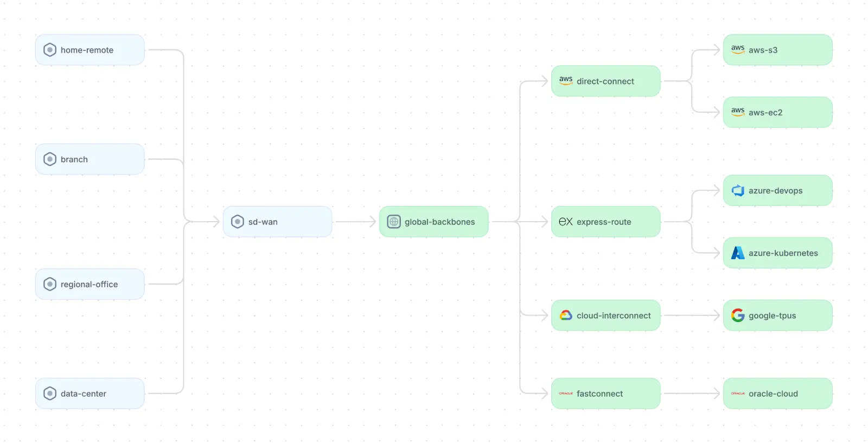Click the Azure DevOps logo icon
This screenshot has width=868, height=445.
click(x=738, y=190)
